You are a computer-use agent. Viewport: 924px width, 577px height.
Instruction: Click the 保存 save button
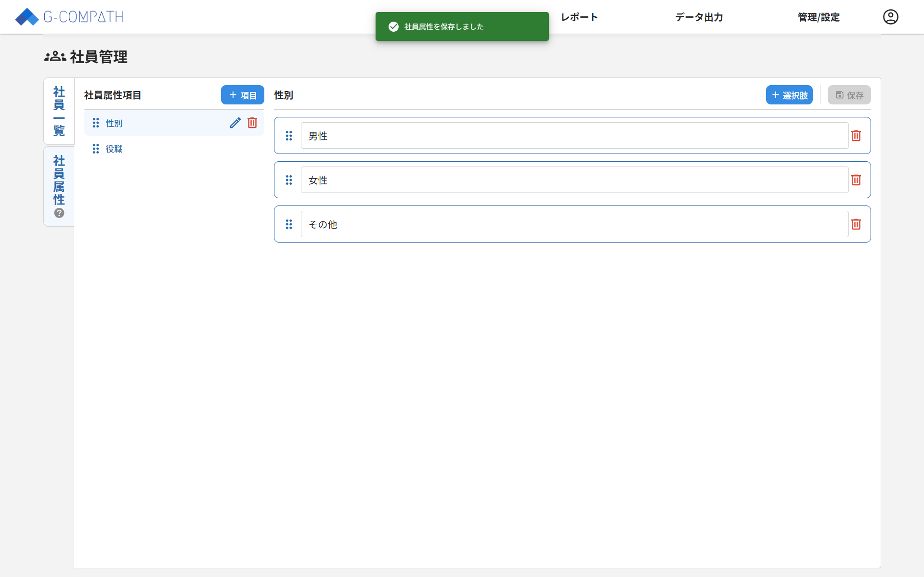point(849,95)
